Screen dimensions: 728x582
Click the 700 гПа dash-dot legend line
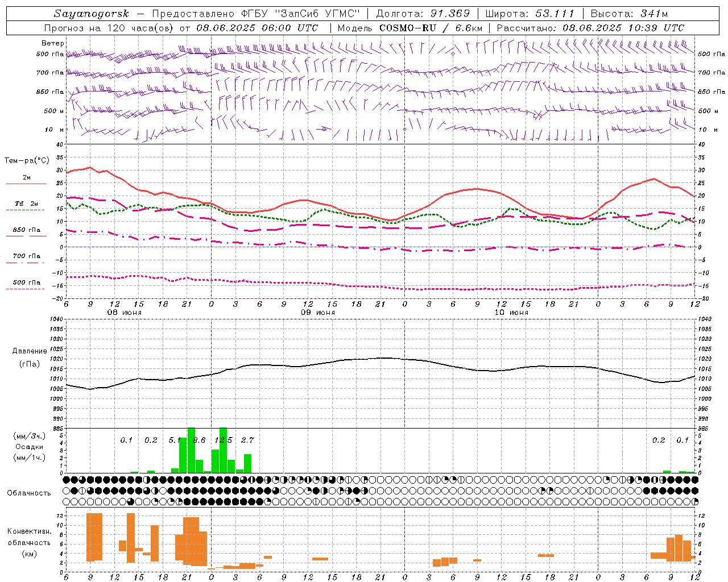pos(25,263)
